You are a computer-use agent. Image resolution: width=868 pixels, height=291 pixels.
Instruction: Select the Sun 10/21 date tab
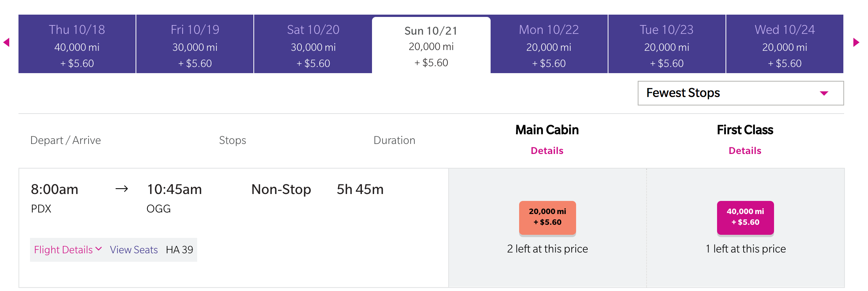tap(431, 45)
